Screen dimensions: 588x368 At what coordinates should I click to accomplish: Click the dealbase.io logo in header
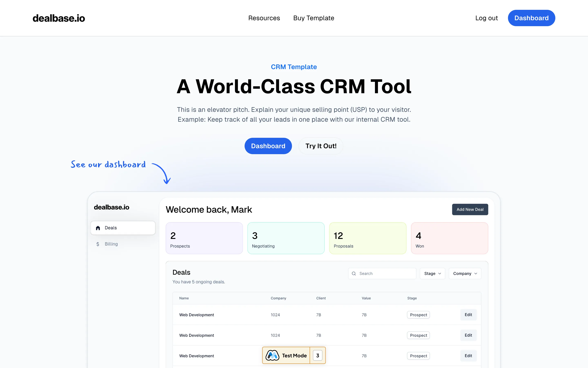click(x=59, y=18)
